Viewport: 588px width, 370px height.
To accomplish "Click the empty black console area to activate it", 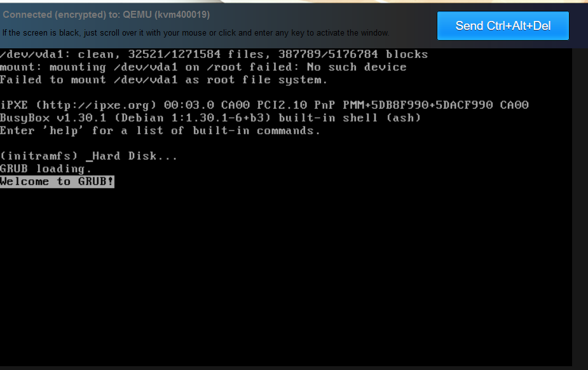I will click(x=286, y=273).
